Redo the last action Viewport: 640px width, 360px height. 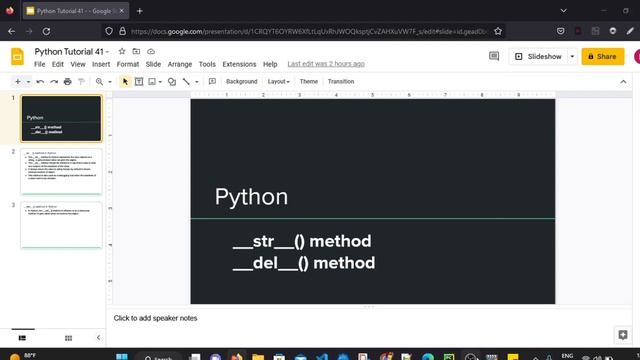point(54,82)
